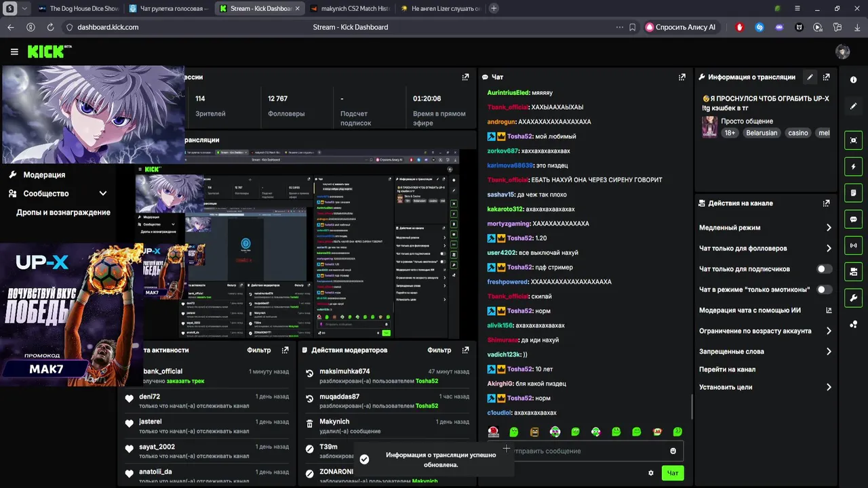Open the emoji picker in message box
868x488 pixels.
[673, 451]
